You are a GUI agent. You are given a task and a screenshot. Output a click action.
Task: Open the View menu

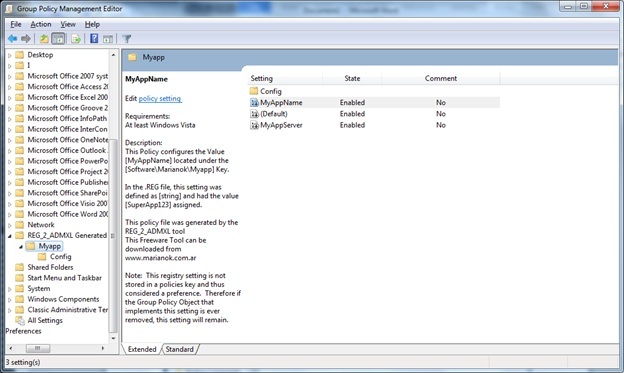pos(68,24)
